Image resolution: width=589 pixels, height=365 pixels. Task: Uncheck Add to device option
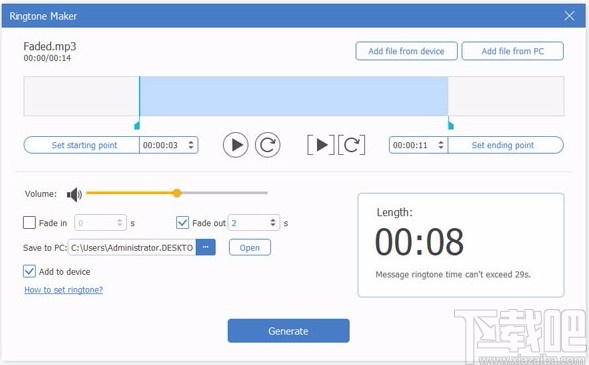(29, 271)
